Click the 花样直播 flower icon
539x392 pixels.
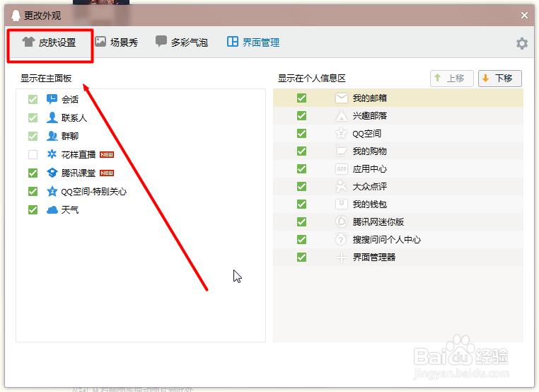(x=52, y=154)
